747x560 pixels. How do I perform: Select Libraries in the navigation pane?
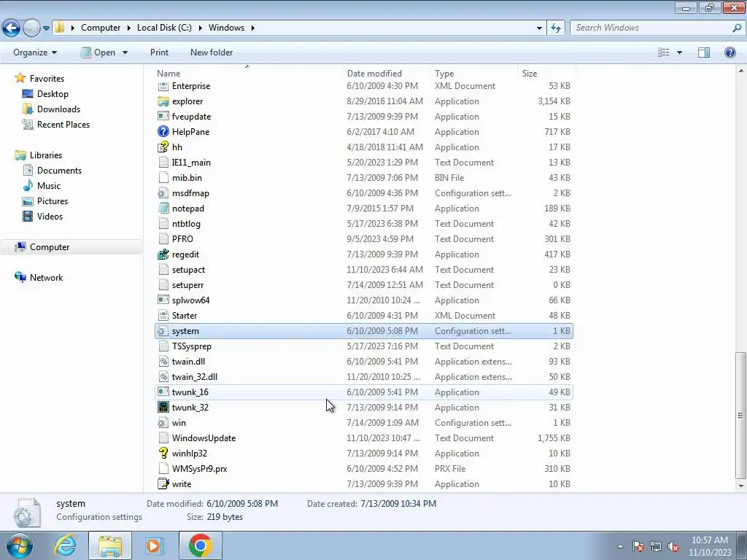[x=46, y=155]
